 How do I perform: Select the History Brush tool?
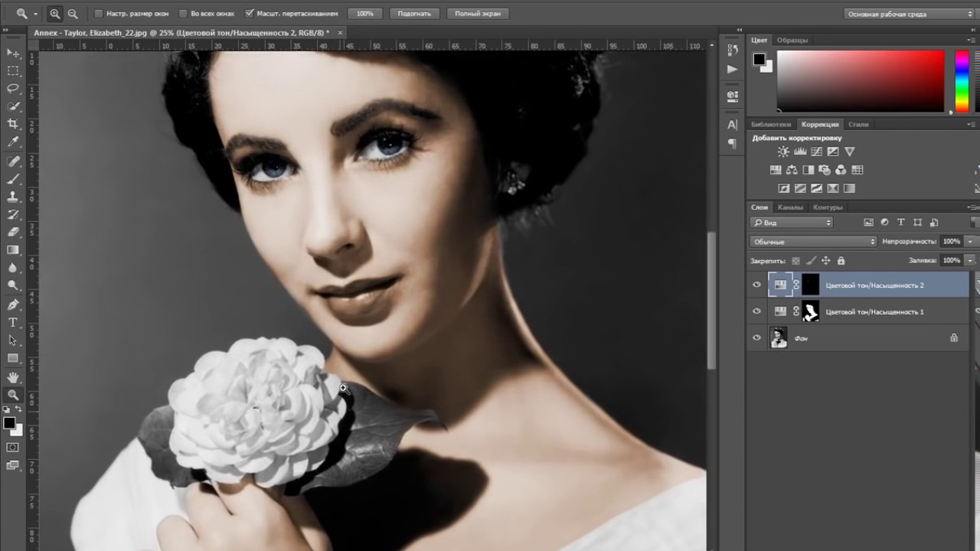(13, 214)
